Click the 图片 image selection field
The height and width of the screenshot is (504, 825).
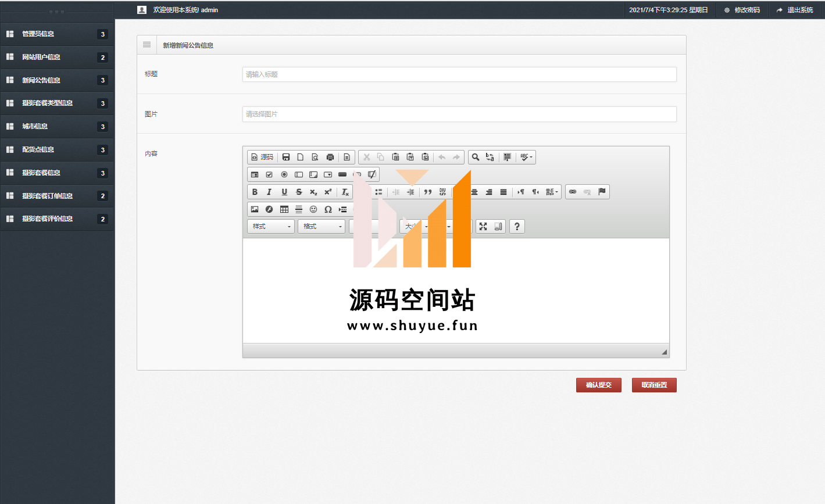click(x=459, y=114)
